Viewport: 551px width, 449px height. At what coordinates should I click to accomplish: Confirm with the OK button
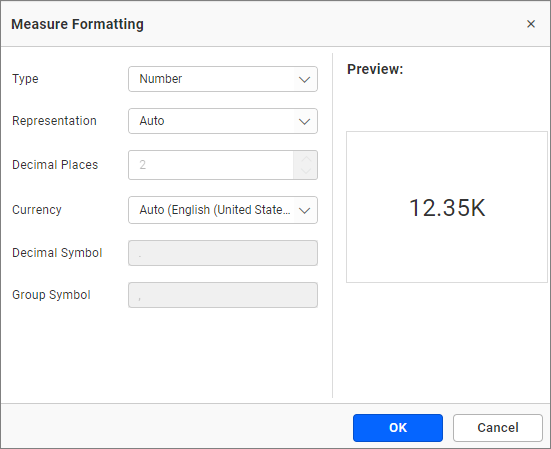(x=398, y=428)
